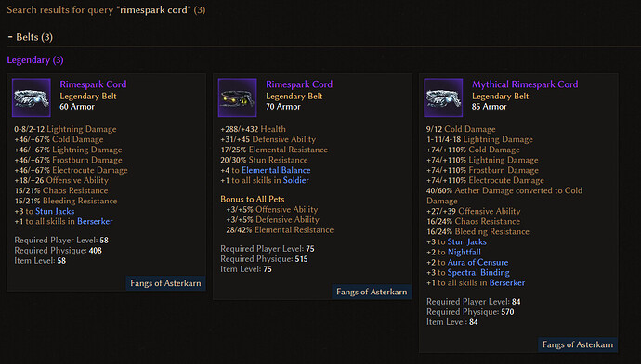This screenshot has height=364, width=641.
Task: Open the Mythical Rimespark Cord title link
Action: (525, 84)
